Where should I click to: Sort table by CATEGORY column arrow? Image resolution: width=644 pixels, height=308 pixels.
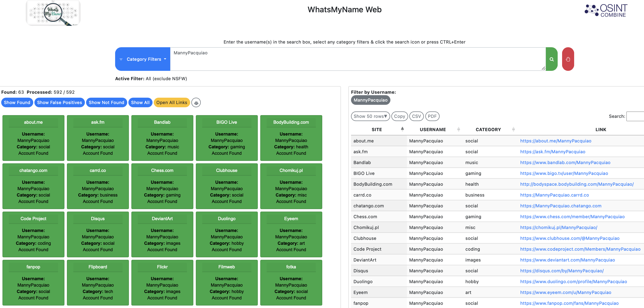point(513,129)
